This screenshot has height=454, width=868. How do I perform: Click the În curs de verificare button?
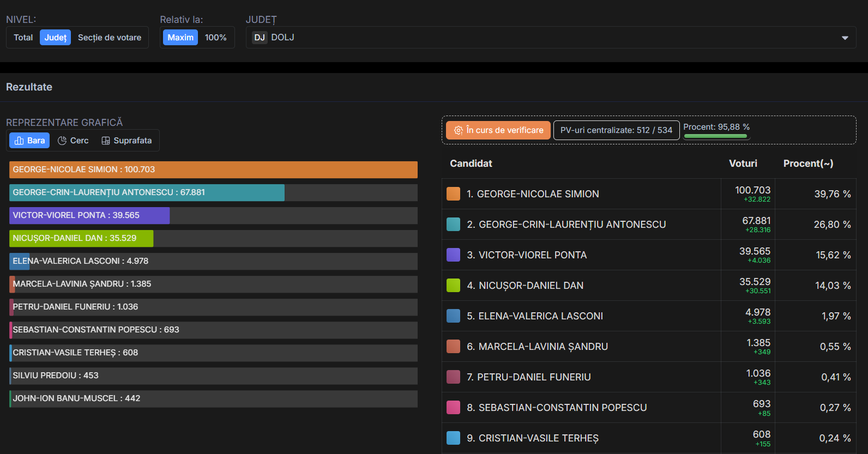[x=498, y=130]
